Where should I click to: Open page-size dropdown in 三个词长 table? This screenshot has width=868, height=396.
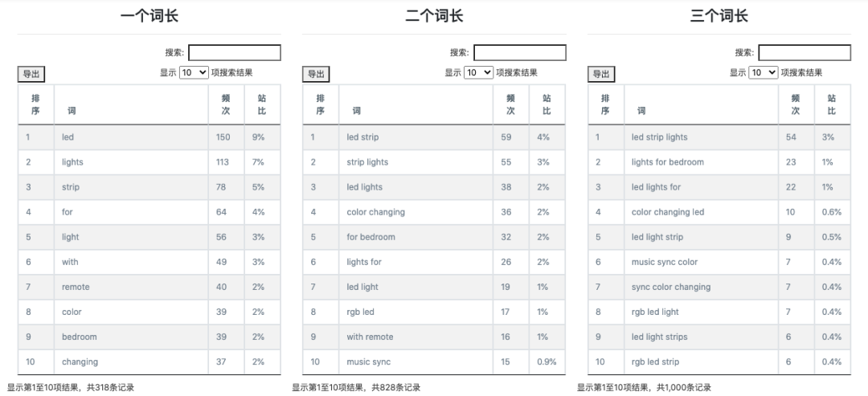click(x=764, y=72)
